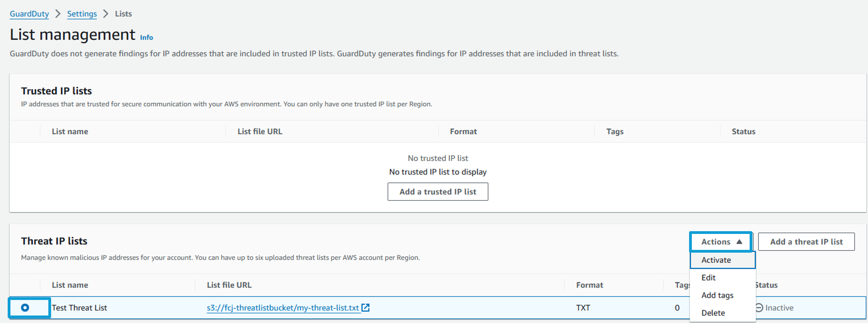Open the GuardDuty breadcrumb link
Image resolution: width=868 pixels, height=323 pixels.
[x=29, y=14]
